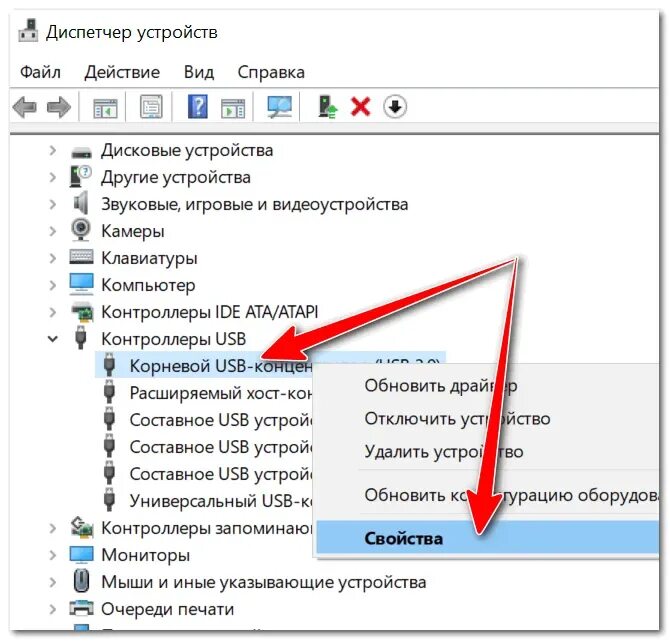
Task: Click the printer icon beside Очереди печати
Action: click(81, 608)
